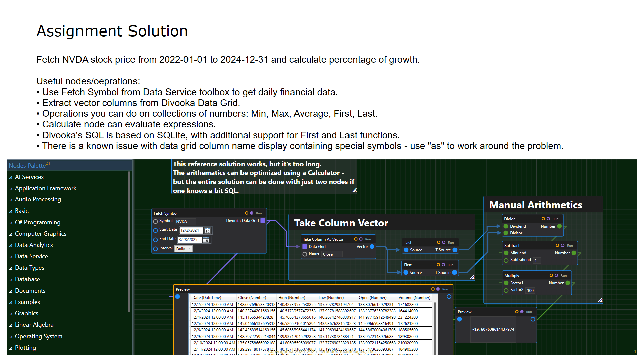The width and height of the screenshot is (644, 362).
Task: Click the input port of the result Preview node
Action: pyautogui.click(x=460, y=319)
